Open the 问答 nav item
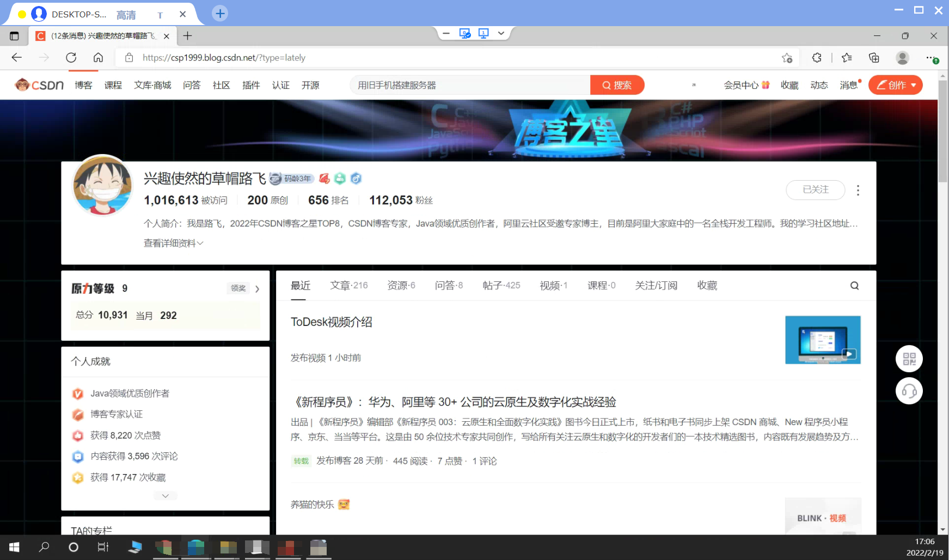Viewport: 949px width, 560px height. (192, 85)
